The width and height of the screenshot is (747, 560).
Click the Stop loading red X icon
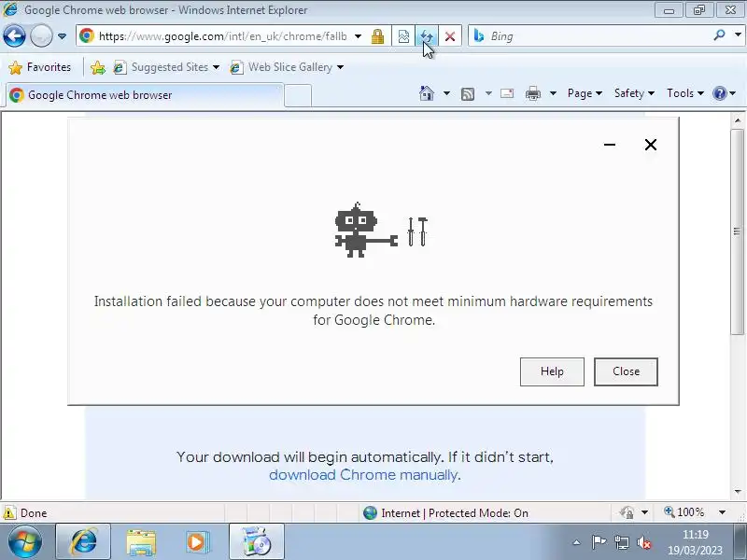[x=450, y=36]
